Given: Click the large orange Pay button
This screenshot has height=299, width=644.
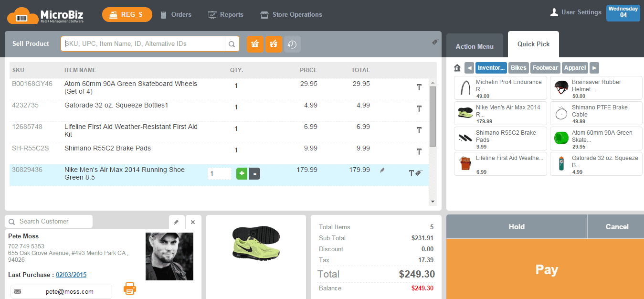Looking at the screenshot, I should pyautogui.click(x=545, y=269).
